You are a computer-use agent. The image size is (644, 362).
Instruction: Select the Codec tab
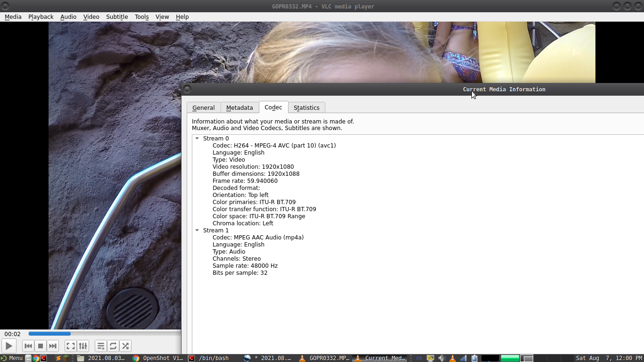click(273, 107)
